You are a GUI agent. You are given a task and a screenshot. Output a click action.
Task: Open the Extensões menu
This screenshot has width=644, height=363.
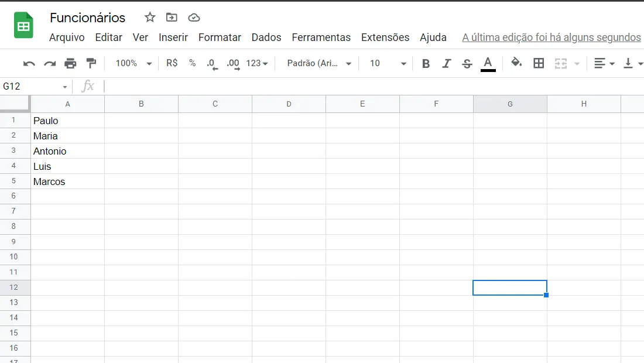coord(385,37)
